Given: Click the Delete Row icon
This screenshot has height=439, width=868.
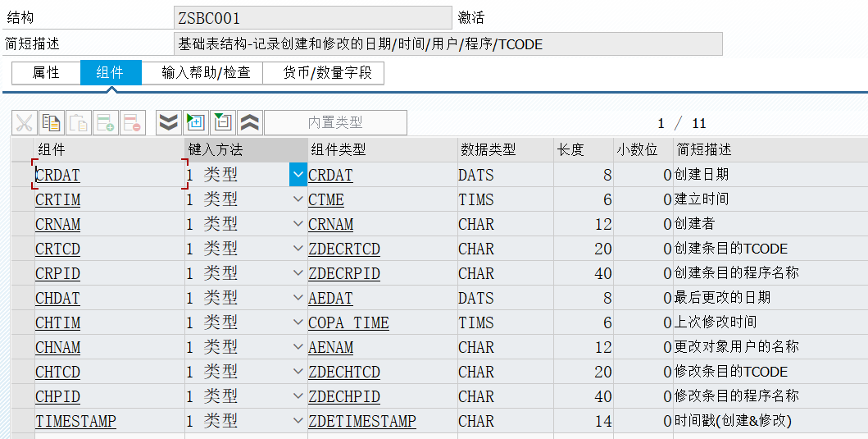Looking at the screenshot, I should (133, 122).
